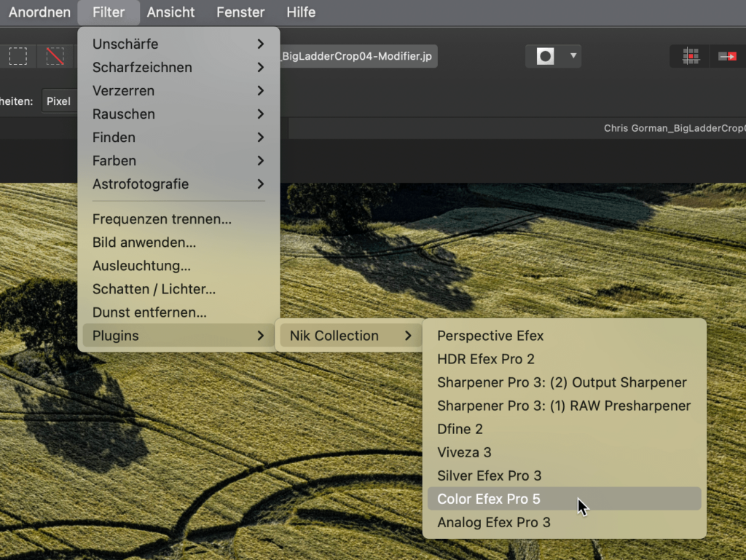Expand the Astrofotografie submenu
Image resolution: width=746 pixels, height=560 pixels.
178,184
